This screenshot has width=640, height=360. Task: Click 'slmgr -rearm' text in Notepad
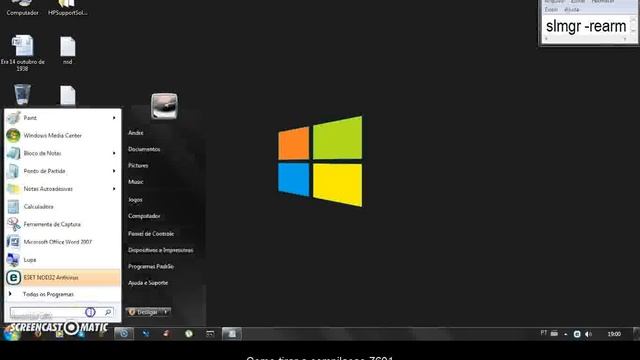pyautogui.click(x=586, y=26)
